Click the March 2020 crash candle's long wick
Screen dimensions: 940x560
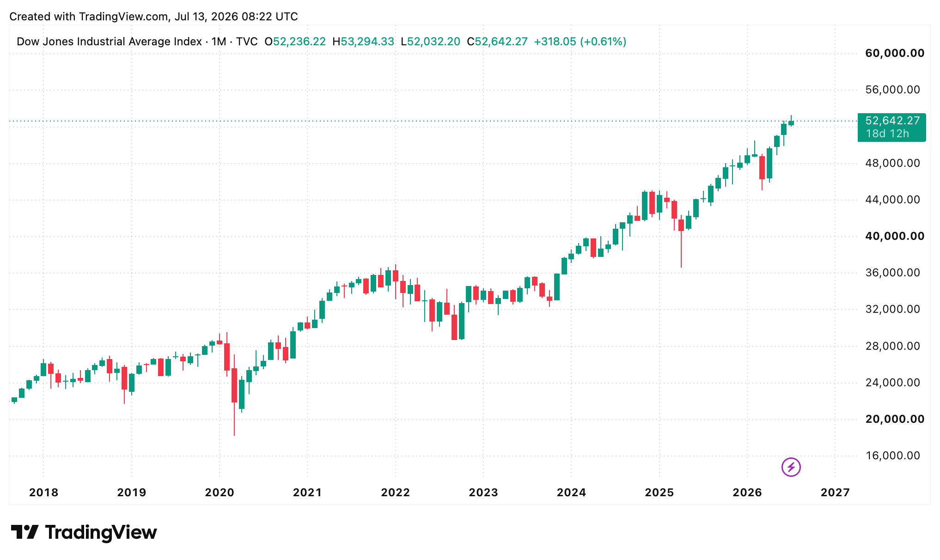click(x=234, y=419)
